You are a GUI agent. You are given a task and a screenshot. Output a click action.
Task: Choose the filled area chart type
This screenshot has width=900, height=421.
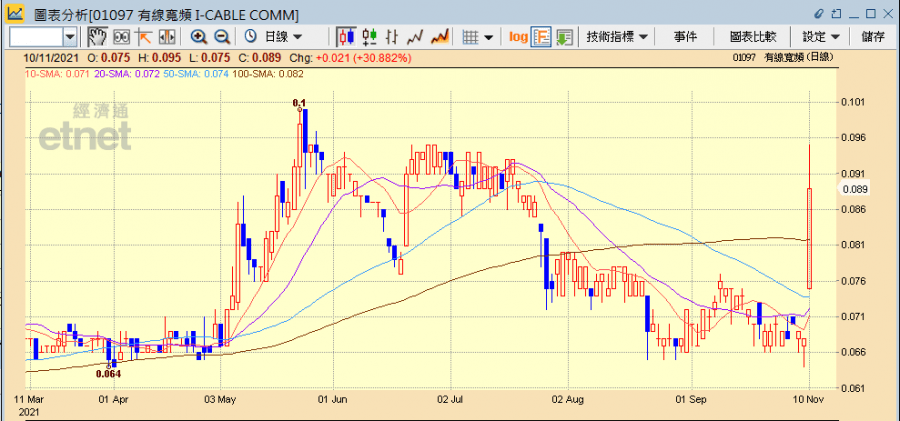[439, 37]
